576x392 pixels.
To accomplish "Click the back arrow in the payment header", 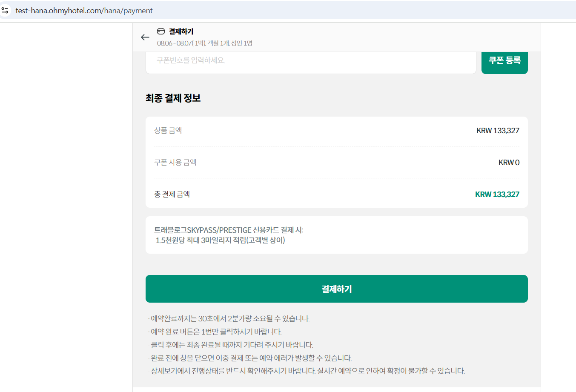I will tap(145, 37).
